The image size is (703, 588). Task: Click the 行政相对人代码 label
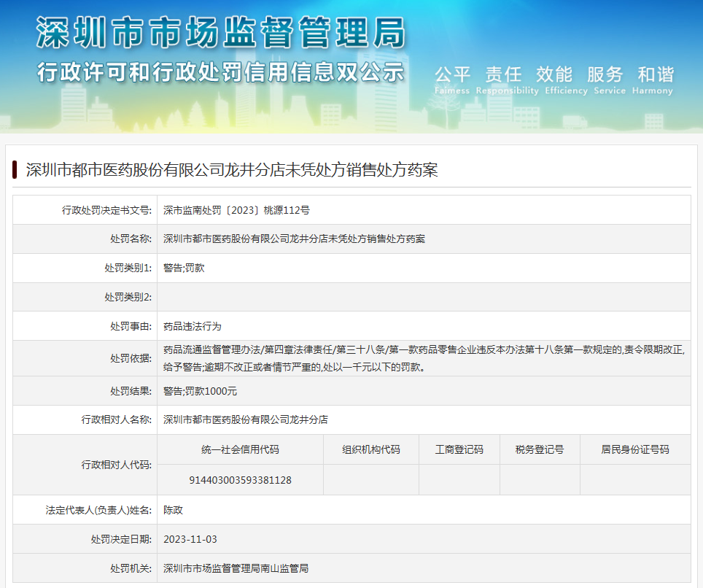(117, 465)
